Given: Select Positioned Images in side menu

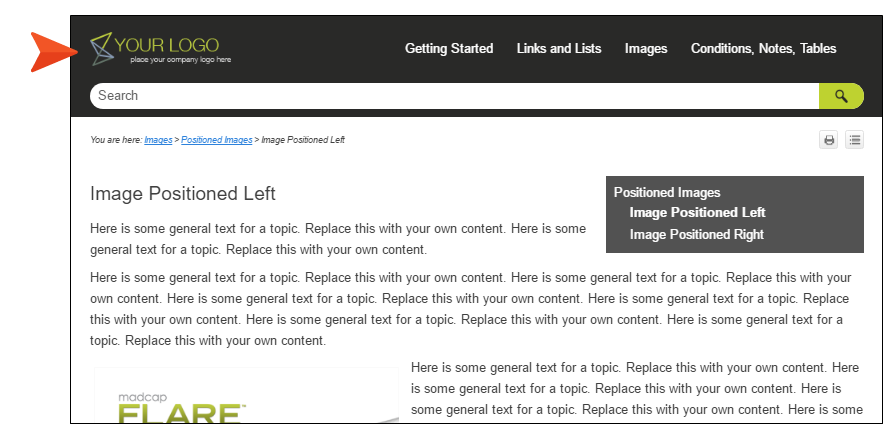Looking at the screenshot, I should 667,193.
